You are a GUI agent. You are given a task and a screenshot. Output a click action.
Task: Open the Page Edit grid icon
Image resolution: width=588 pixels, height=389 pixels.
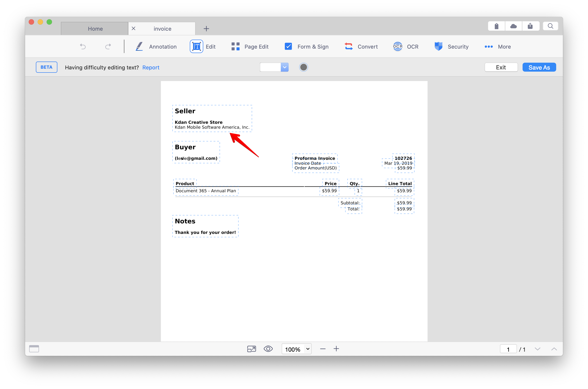[x=235, y=46]
